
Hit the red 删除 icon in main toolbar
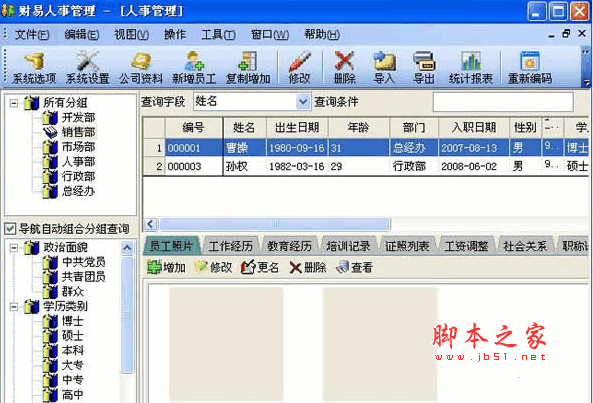(345, 68)
